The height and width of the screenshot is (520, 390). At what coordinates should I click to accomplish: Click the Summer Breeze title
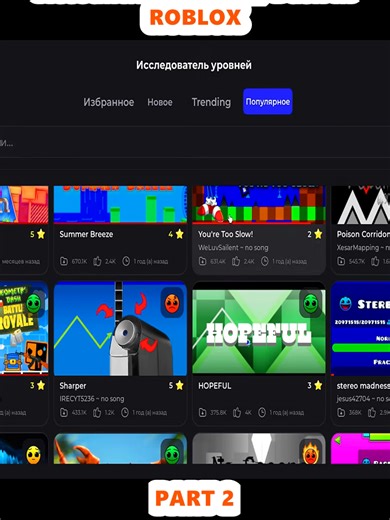click(86, 234)
